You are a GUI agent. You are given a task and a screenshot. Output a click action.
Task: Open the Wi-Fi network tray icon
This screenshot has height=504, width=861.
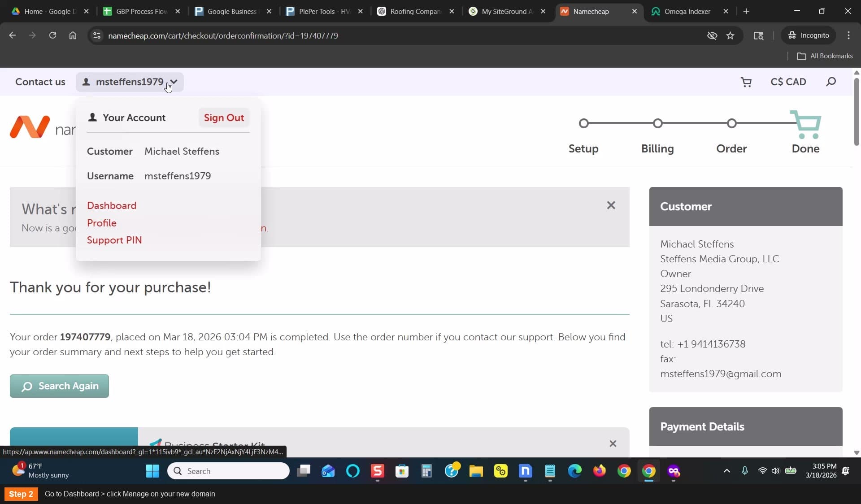pos(762,471)
